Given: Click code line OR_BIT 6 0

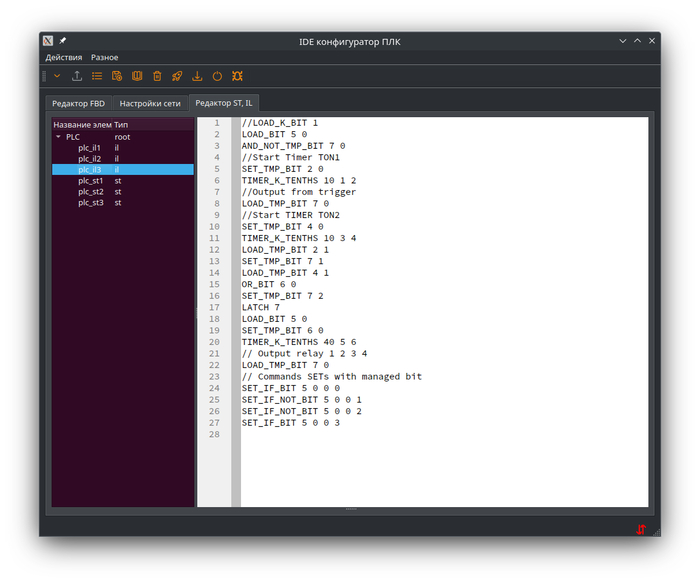Looking at the screenshot, I should [269, 284].
